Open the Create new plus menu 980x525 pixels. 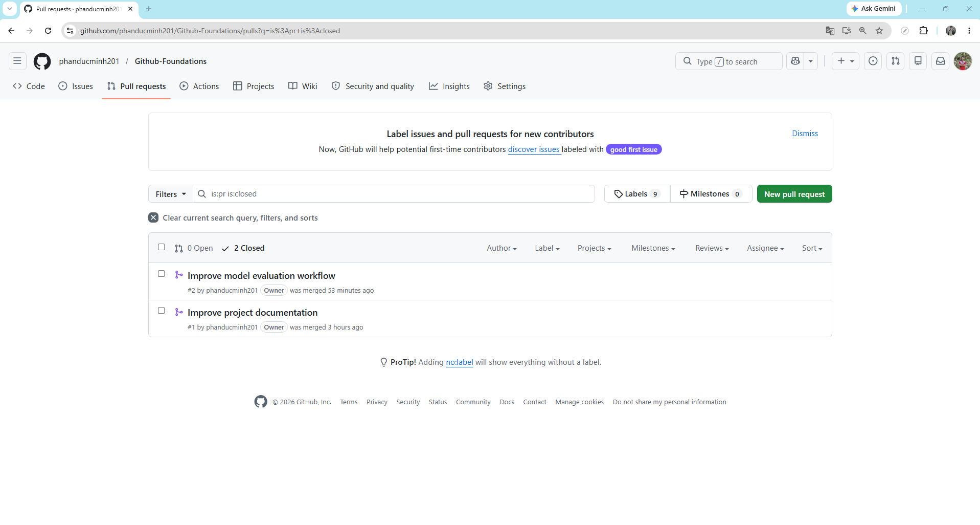coord(846,61)
